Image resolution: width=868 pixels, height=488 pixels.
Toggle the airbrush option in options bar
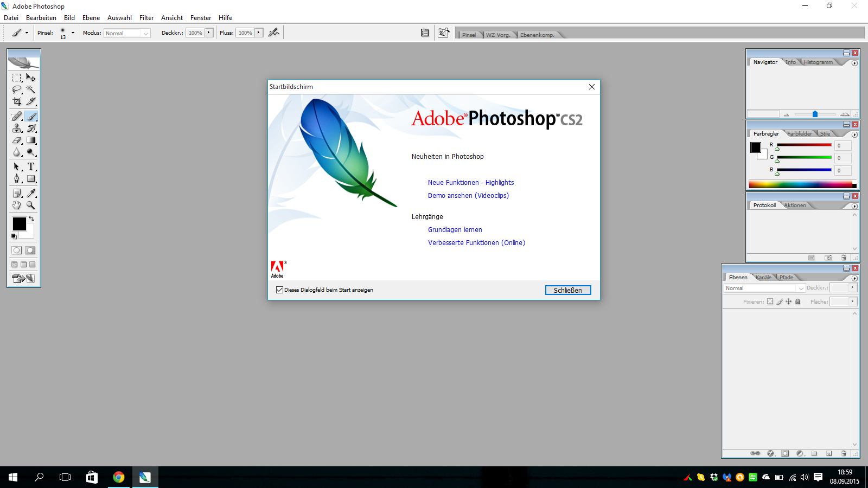(274, 33)
